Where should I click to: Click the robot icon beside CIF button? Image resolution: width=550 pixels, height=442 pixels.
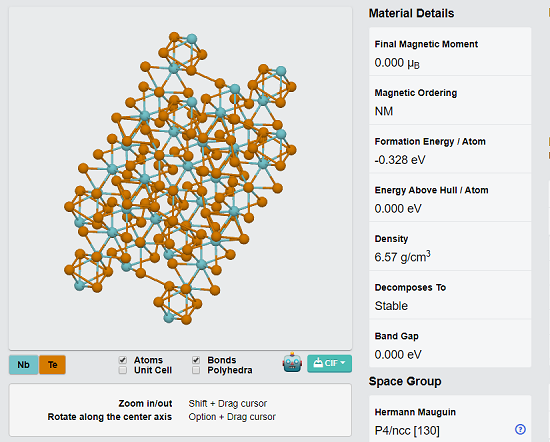pyautogui.click(x=292, y=362)
